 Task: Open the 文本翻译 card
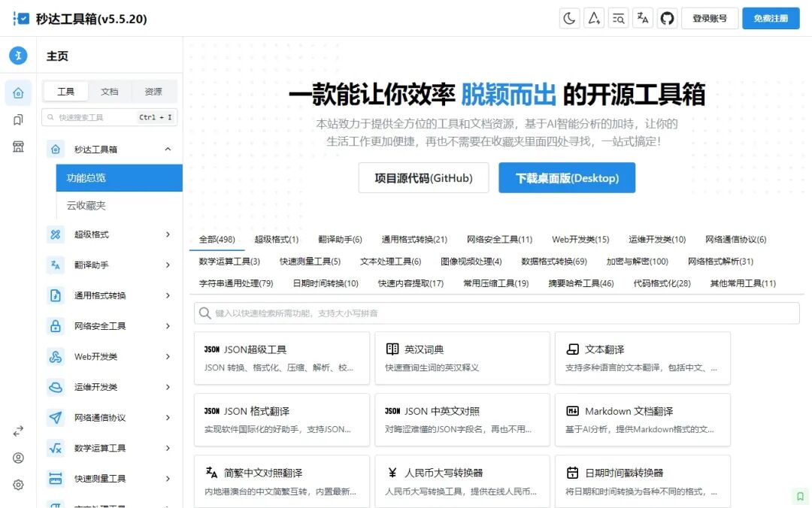(x=643, y=358)
